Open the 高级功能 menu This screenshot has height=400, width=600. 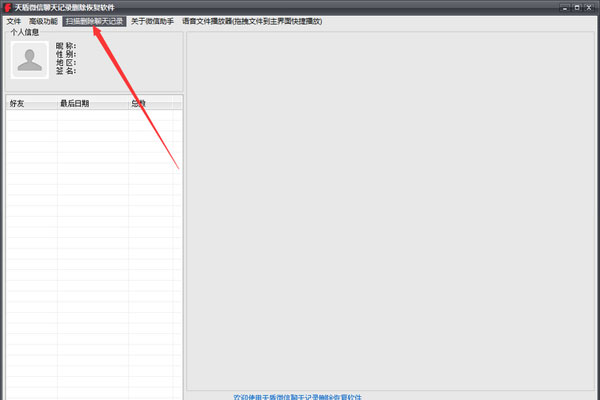[43, 21]
